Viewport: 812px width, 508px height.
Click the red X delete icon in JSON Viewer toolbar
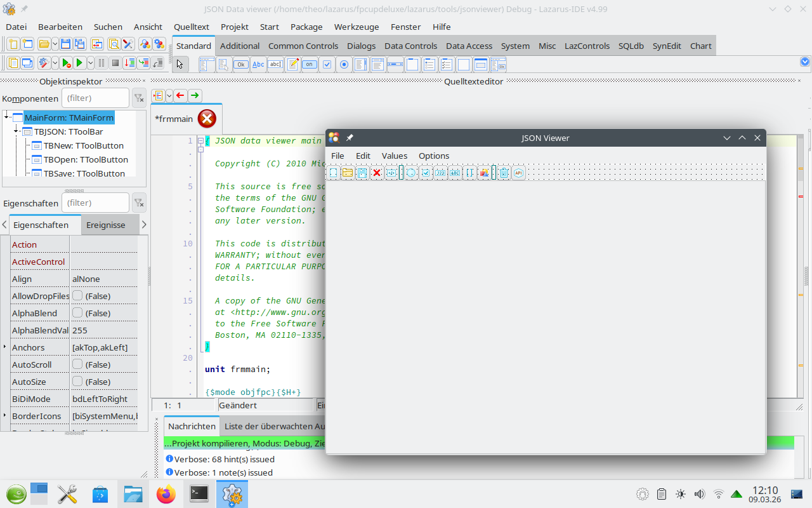[x=377, y=173]
